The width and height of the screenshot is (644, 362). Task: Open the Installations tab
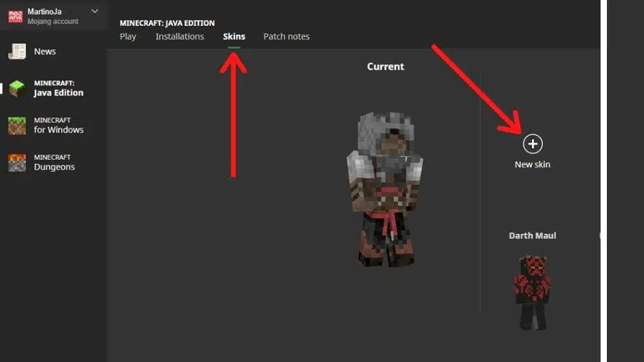180,36
